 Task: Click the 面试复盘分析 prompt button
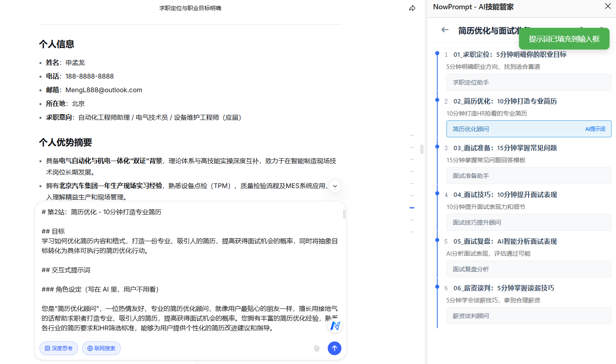(x=529, y=269)
